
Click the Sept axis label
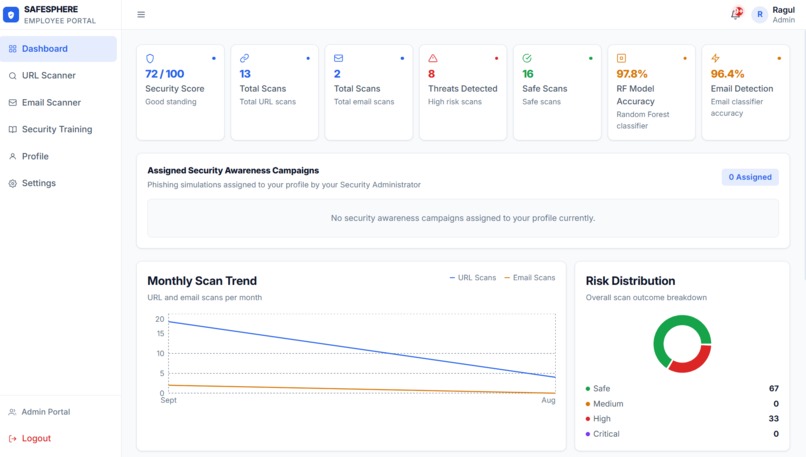pyautogui.click(x=168, y=400)
